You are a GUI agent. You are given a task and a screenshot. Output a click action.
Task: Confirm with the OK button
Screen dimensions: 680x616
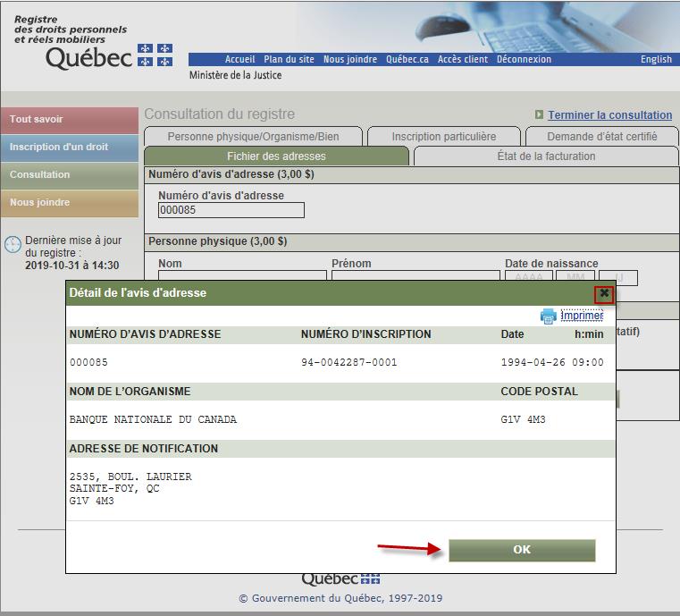pos(522,550)
